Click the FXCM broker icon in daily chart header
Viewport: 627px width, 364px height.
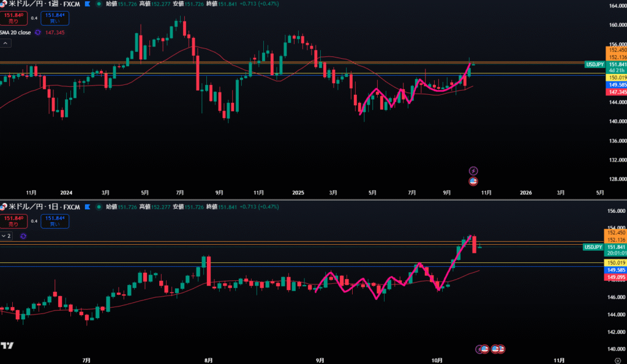87,207
